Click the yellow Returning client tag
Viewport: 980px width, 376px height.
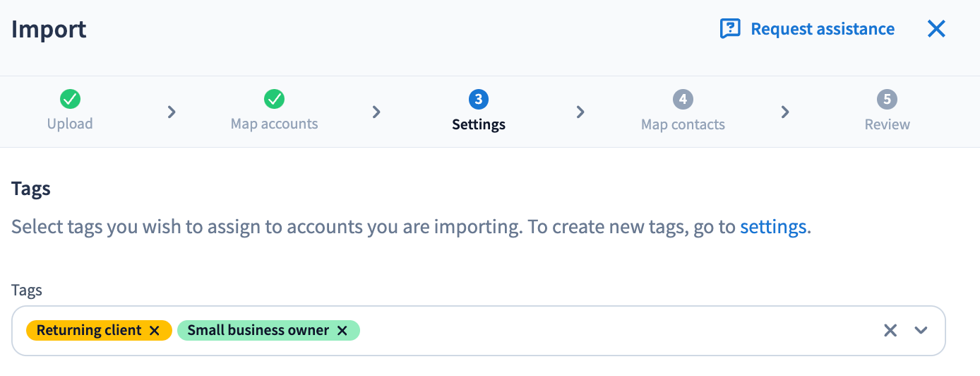[88, 331]
